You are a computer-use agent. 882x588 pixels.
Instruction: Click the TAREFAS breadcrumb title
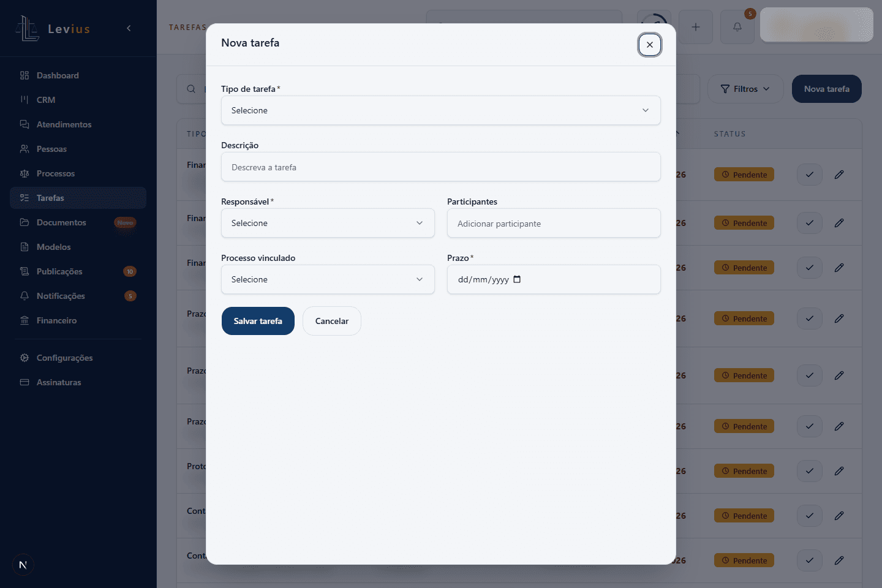[187, 28]
